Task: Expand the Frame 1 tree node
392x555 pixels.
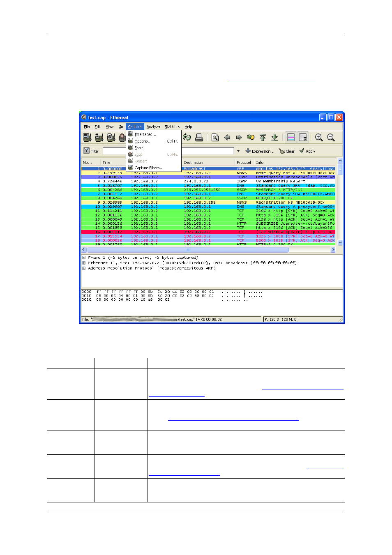Action: tap(84, 258)
